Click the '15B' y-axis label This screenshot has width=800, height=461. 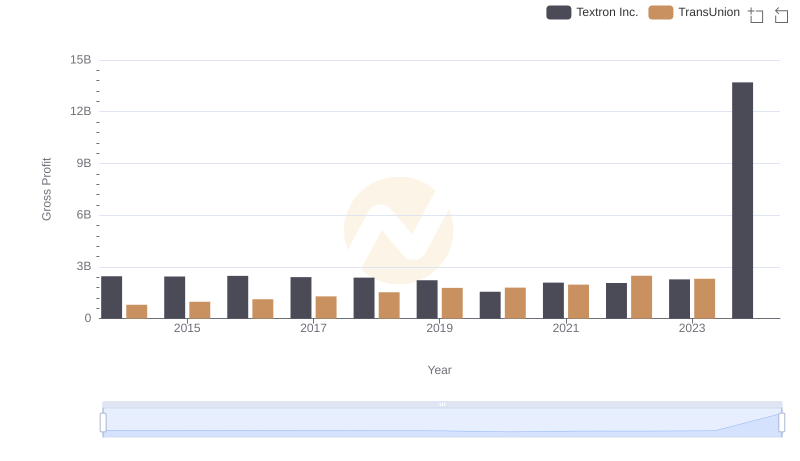[81, 60]
